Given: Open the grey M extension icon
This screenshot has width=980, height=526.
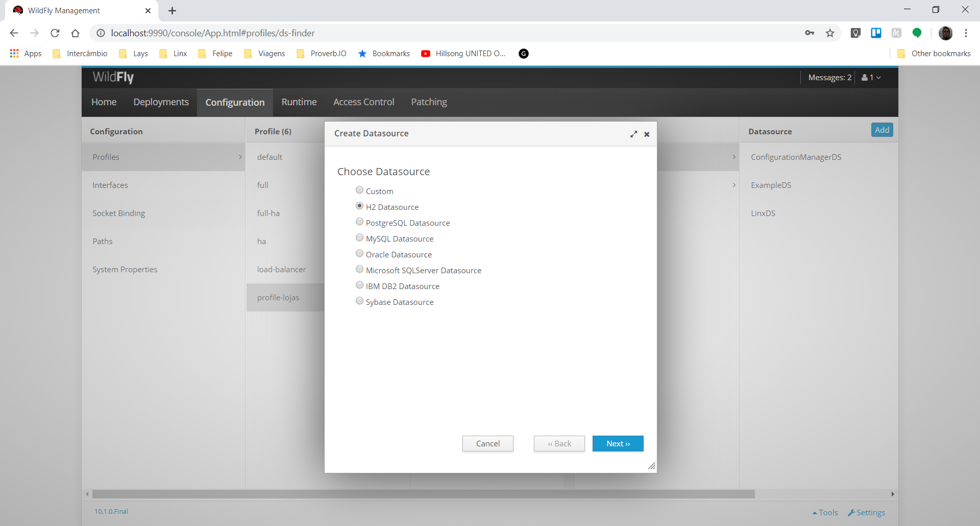Looking at the screenshot, I should pyautogui.click(x=896, y=33).
